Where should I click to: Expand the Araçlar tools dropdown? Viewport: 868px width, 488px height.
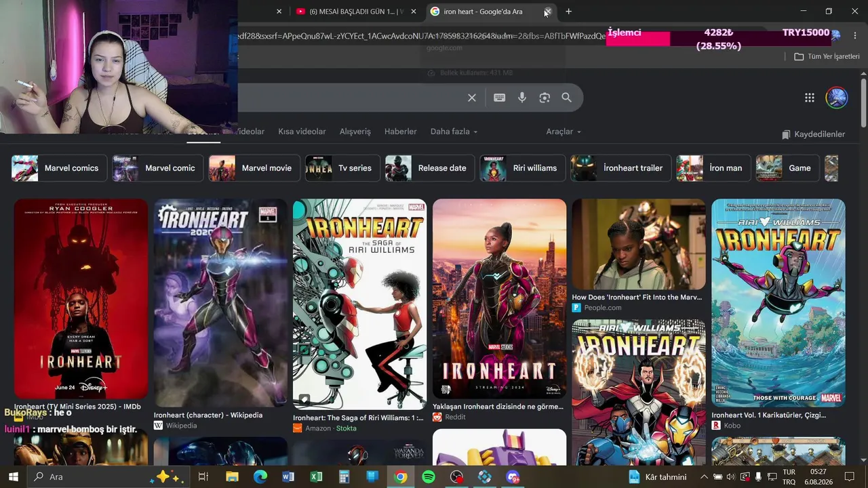(564, 131)
